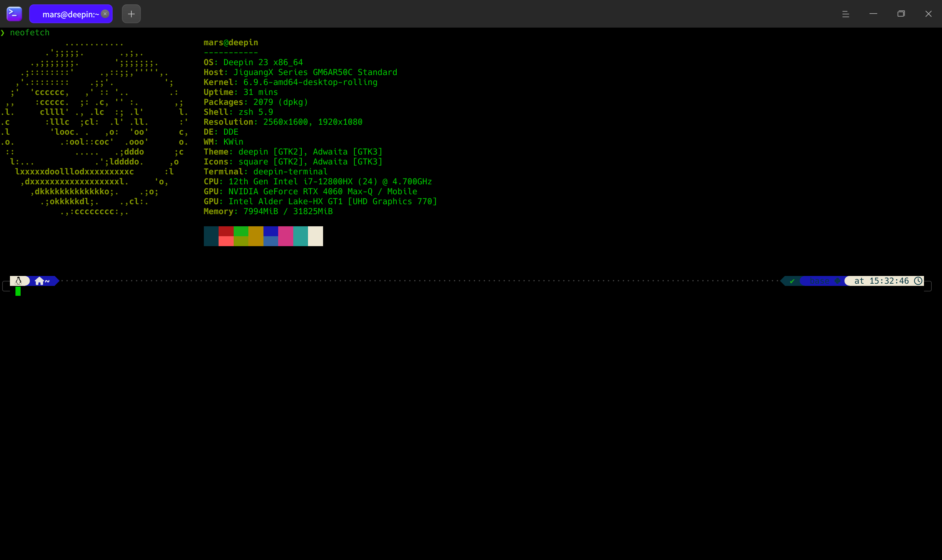Click the home folder icon in prompt

[x=39, y=281]
